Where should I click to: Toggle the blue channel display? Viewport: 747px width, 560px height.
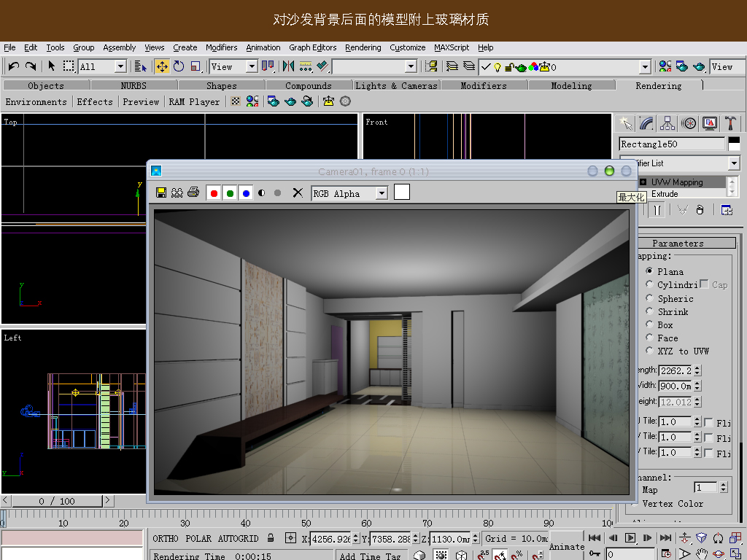point(246,192)
